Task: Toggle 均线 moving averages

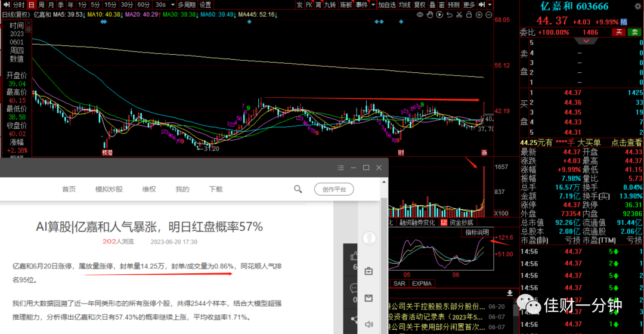Action: 404,5
